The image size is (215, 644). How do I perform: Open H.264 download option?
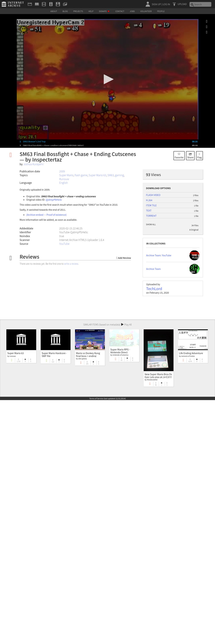pos(149,200)
